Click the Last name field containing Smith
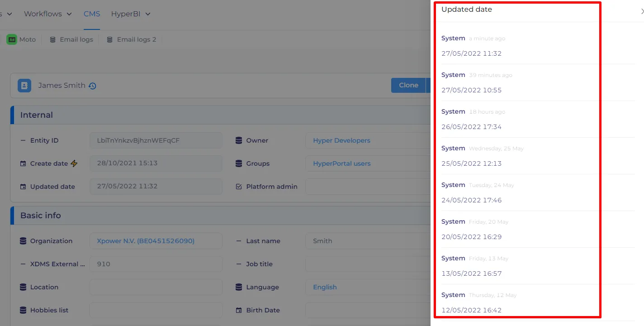This screenshot has height=326, width=644. [368, 241]
